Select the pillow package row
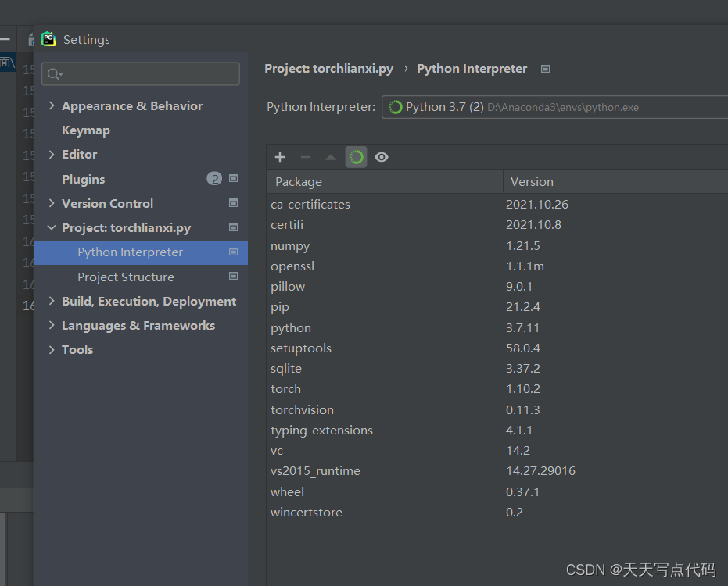This screenshot has width=728, height=586. point(497,286)
